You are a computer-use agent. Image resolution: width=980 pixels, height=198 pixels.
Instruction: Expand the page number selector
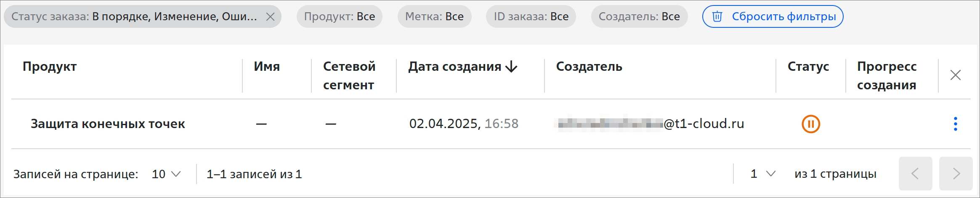(x=763, y=174)
